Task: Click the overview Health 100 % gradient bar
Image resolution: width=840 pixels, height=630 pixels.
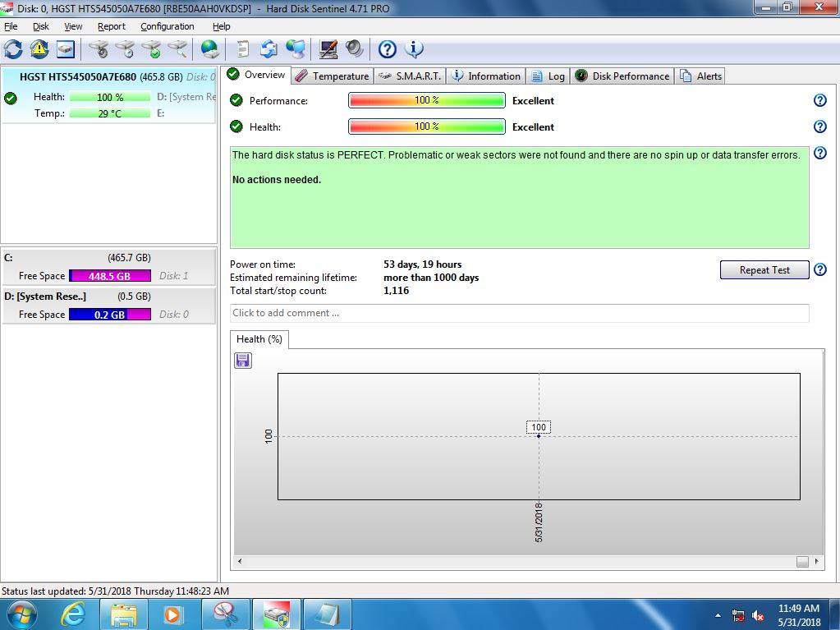Action: (426, 126)
